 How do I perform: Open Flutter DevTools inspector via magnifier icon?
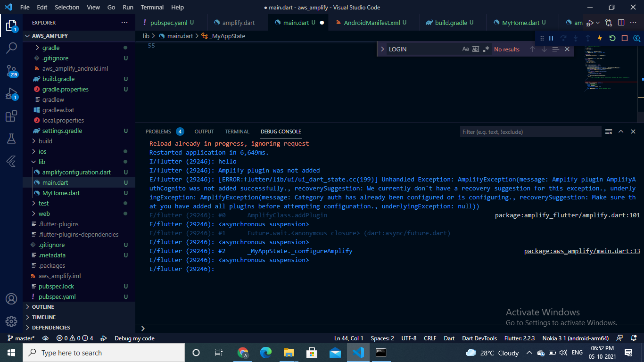pos(636,38)
